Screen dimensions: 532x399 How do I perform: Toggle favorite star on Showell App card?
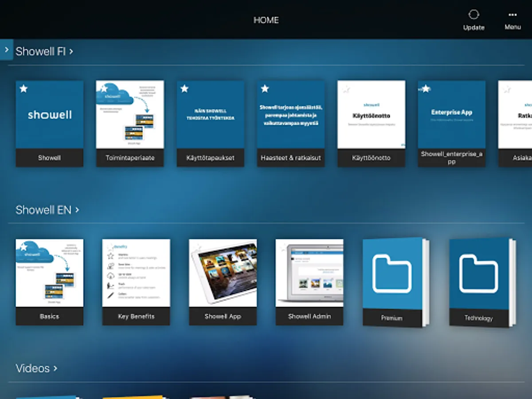pos(197,247)
